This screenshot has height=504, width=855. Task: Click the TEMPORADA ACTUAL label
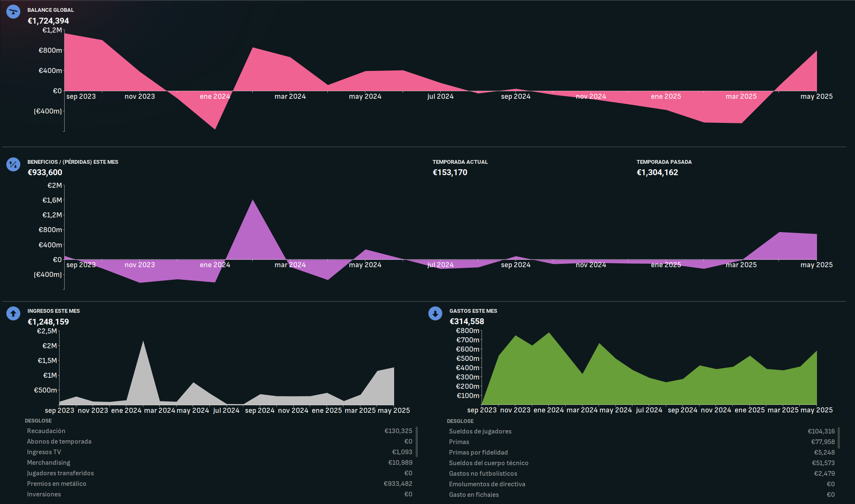pos(460,162)
